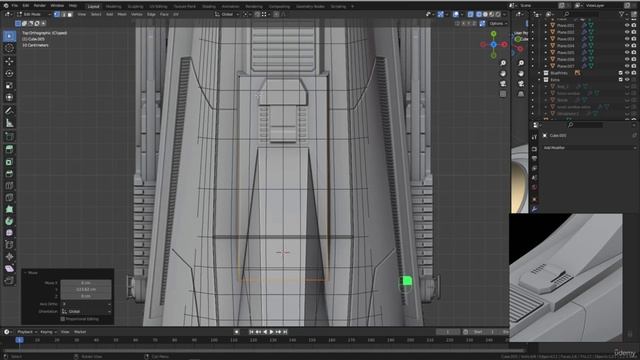
Task: Open the viewport shading options dropdown arrow
Action: 504,14
